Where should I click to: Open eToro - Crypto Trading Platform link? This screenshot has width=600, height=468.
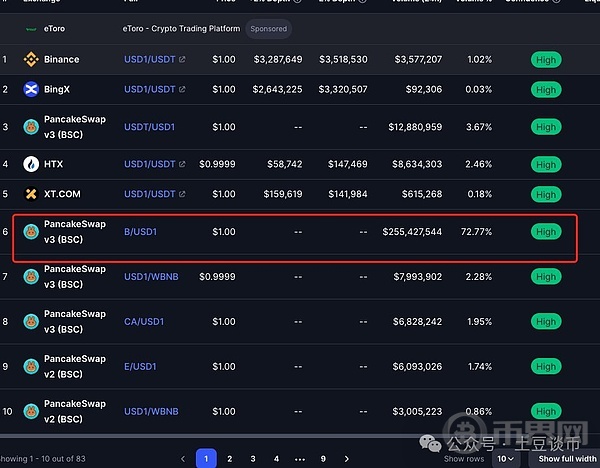pos(181,29)
